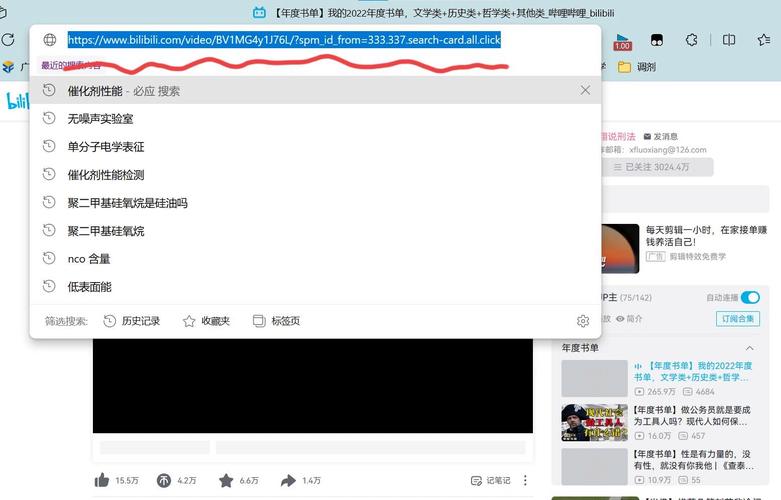
Task: Open the 我的2022年度书单 video thumbnail
Action: click(x=594, y=378)
